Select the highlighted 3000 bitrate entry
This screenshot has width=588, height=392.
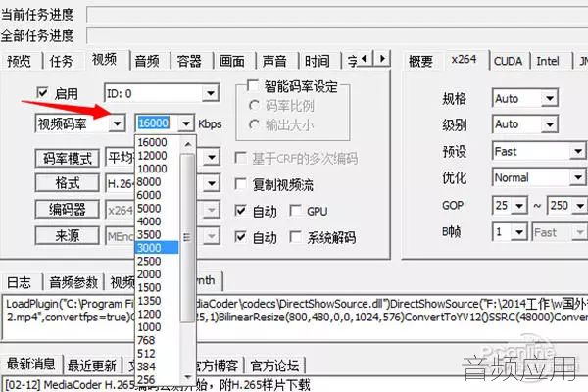click(157, 248)
